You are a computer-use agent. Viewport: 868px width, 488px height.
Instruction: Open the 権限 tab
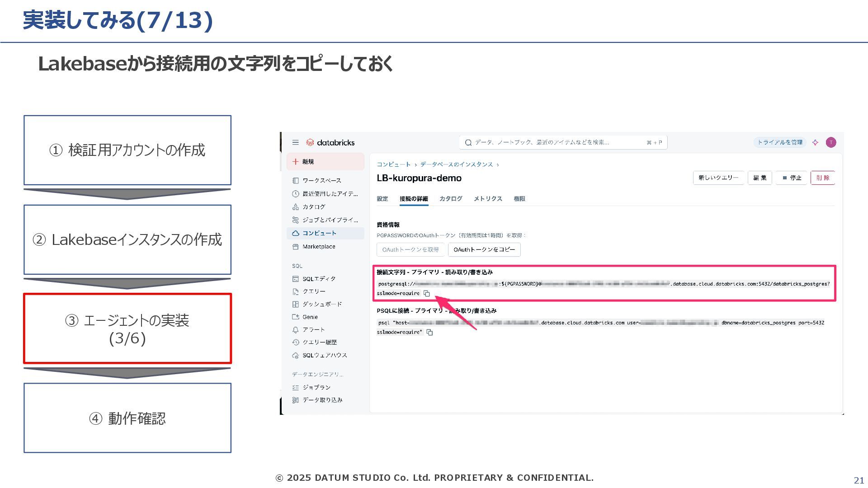519,199
